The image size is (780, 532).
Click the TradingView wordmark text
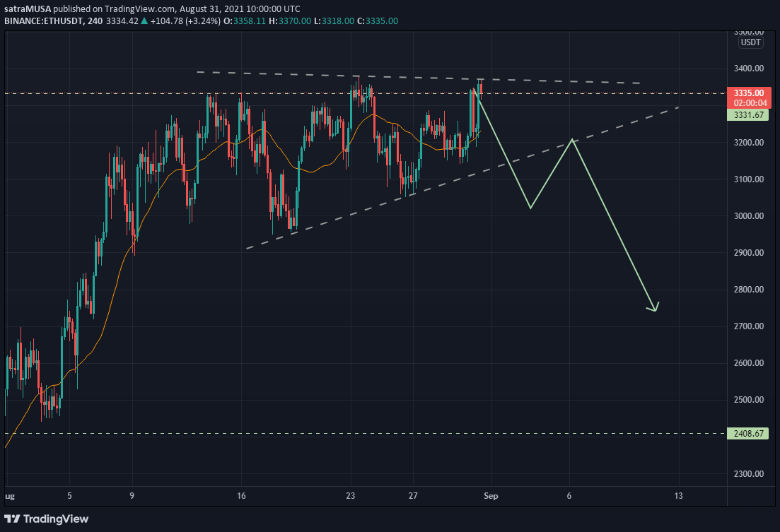click(56, 519)
